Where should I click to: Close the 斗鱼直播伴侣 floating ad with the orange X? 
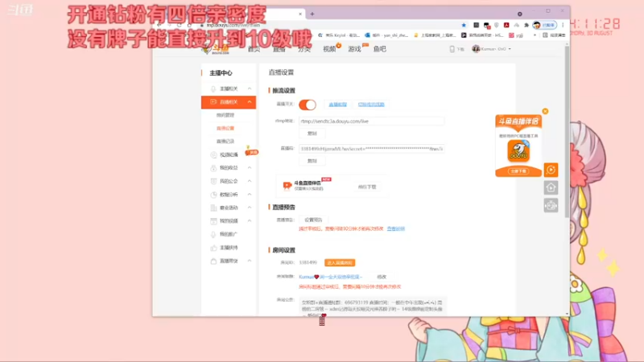545,111
